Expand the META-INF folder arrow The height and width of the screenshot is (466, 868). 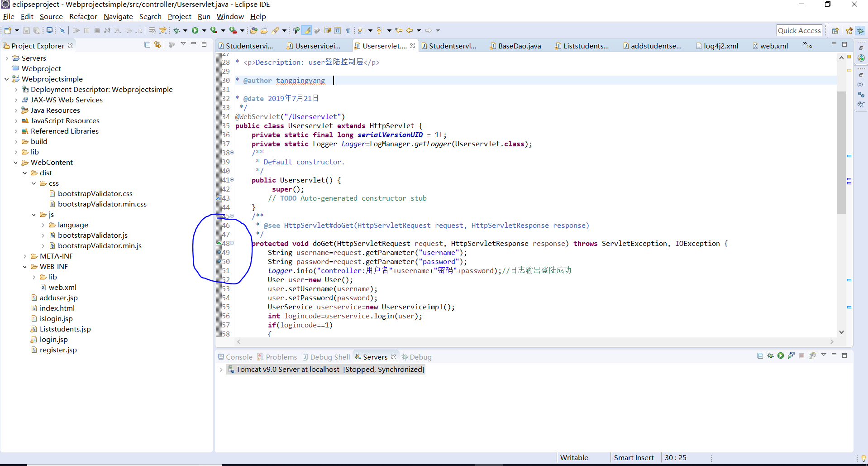click(x=25, y=256)
